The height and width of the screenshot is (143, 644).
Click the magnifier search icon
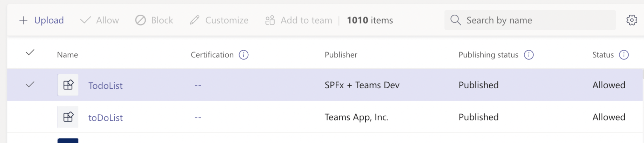point(455,20)
